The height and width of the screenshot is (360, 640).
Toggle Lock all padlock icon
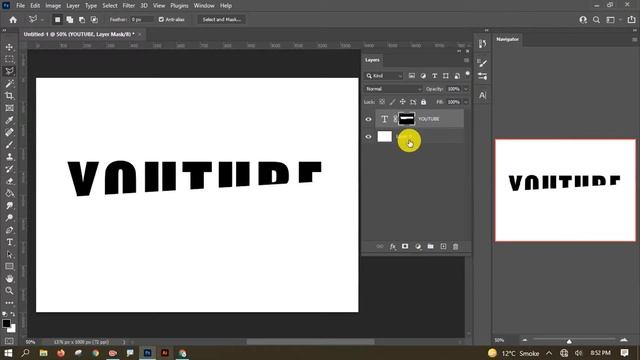coord(424,102)
